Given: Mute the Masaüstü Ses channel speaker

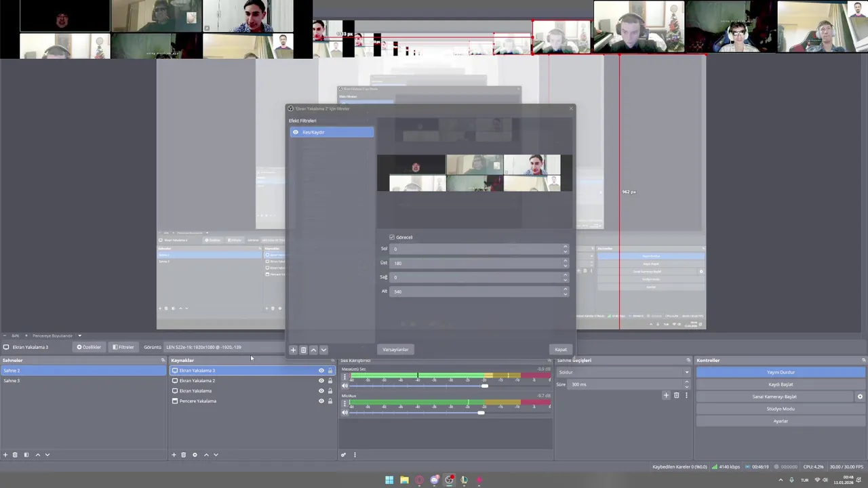Looking at the screenshot, I should click(x=344, y=386).
